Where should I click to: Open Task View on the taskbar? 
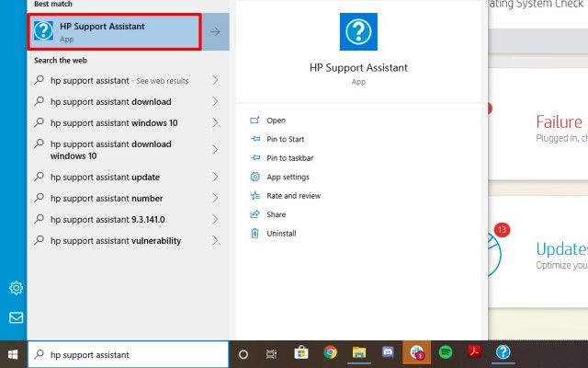point(271,354)
